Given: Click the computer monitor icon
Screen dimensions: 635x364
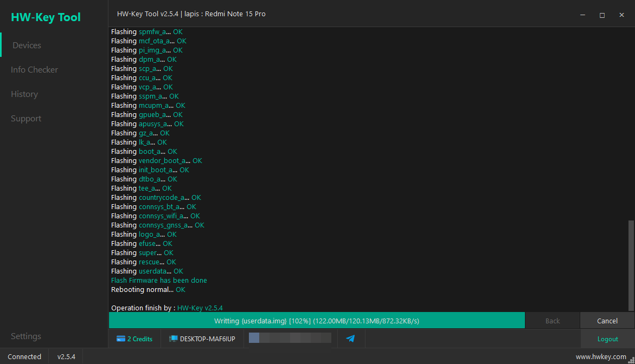Looking at the screenshot, I should pos(174,339).
